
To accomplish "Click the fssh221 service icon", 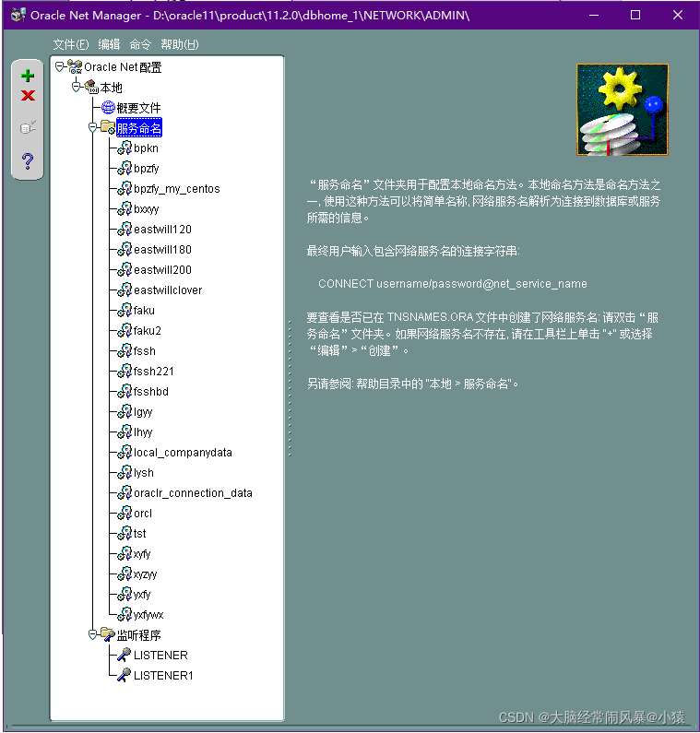I will tap(125, 372).
